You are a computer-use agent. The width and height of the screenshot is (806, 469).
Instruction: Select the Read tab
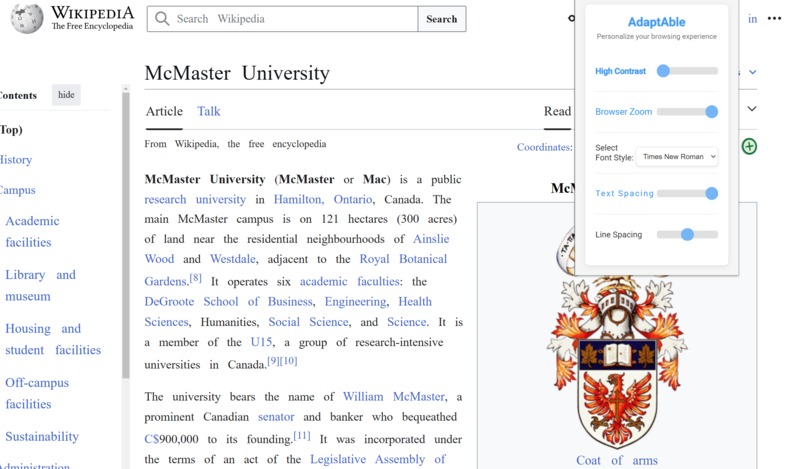point(557,111)
